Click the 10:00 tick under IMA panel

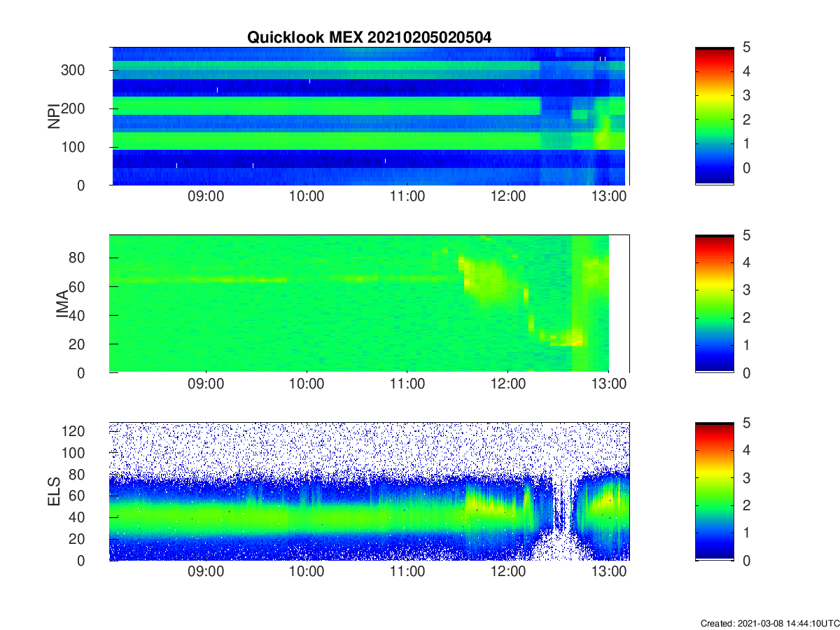click(x=307, y=385)
